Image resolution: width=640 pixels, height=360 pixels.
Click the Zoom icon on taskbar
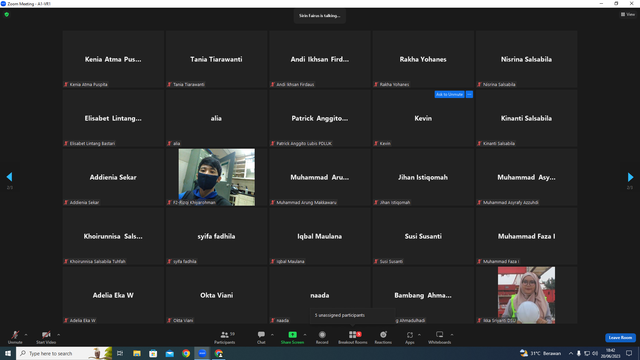pyautogui.click(x=202, y=353)
